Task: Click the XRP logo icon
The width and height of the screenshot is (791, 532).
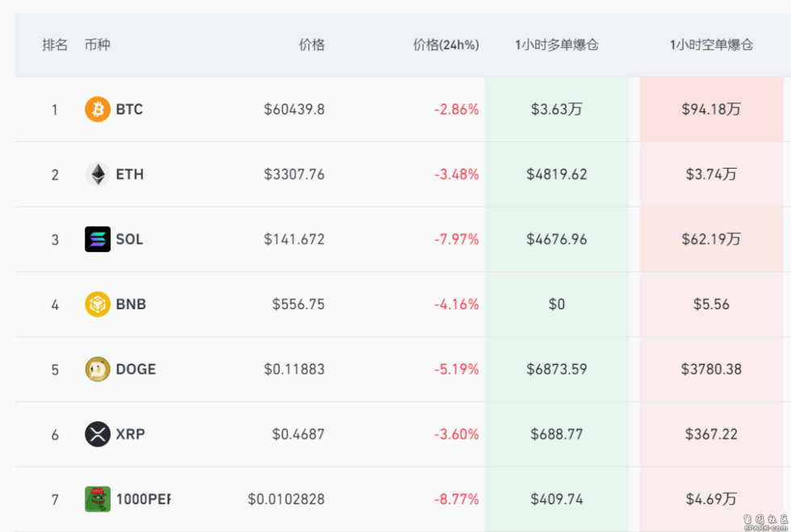Action: (x=98, y=434)
